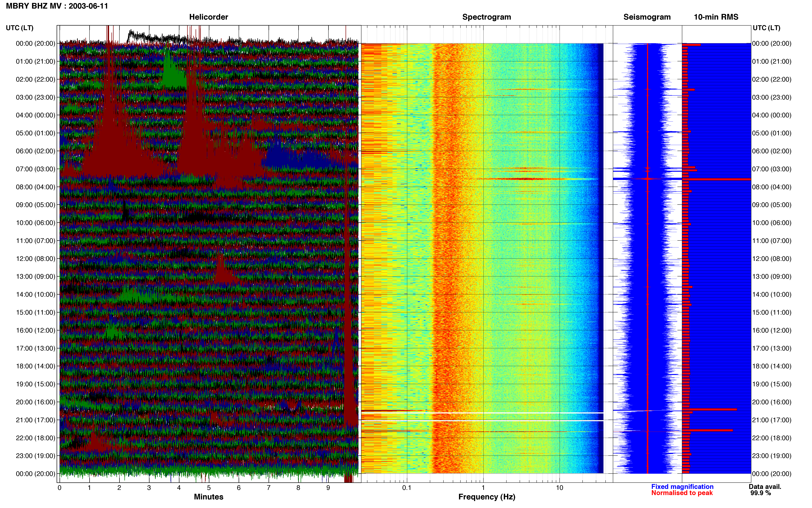Image resolution: width=812 pixels, height=508 pixels.
Task: Click the left 21:00 (17:00) time label
Action: pyautogui.click(x=36, y=420)
